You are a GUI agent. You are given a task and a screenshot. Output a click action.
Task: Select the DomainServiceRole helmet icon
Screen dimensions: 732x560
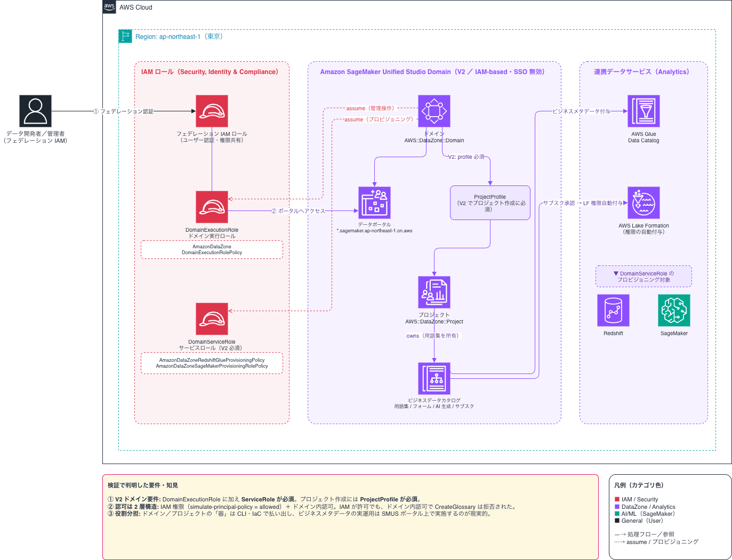pos(212,319)
